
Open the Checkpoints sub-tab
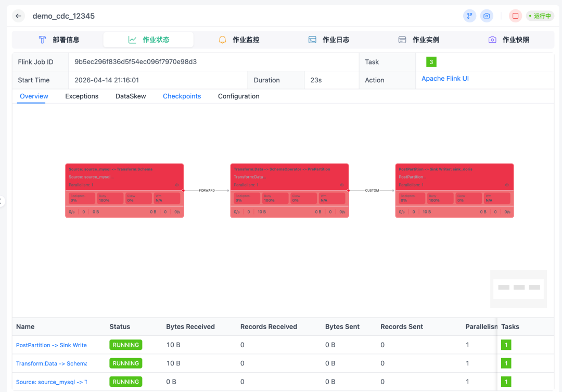(x=182, y=96)
